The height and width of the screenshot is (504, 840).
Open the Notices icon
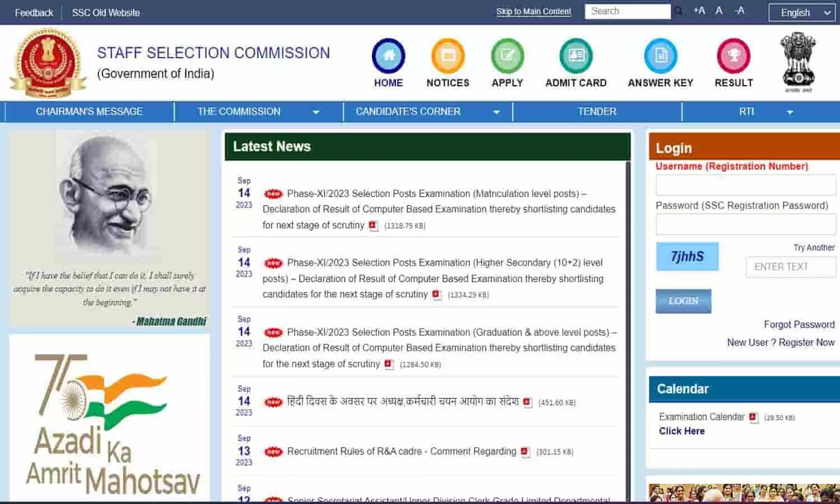click(x=447, y=56)
